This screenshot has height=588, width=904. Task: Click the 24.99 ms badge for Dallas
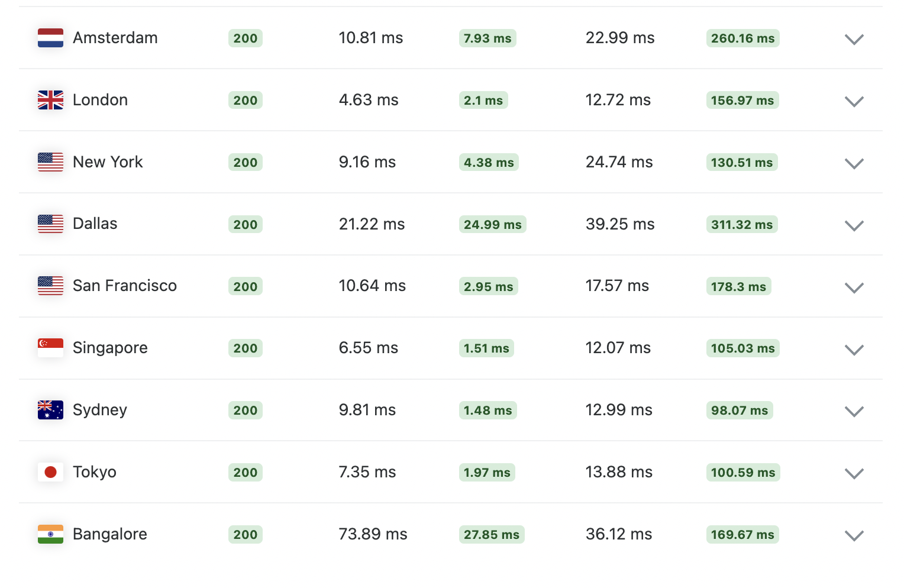point(492,225)
